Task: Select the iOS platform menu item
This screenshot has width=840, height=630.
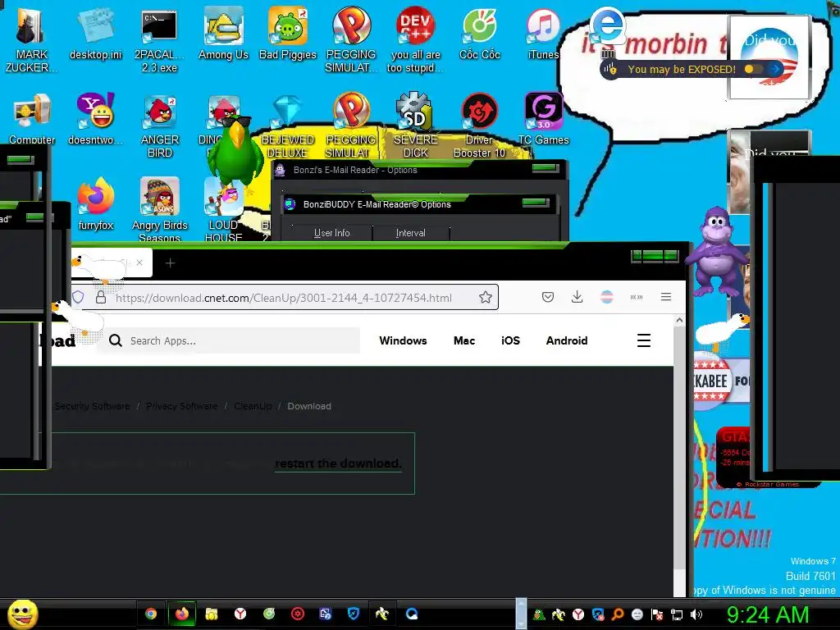Action: [510, 340]
